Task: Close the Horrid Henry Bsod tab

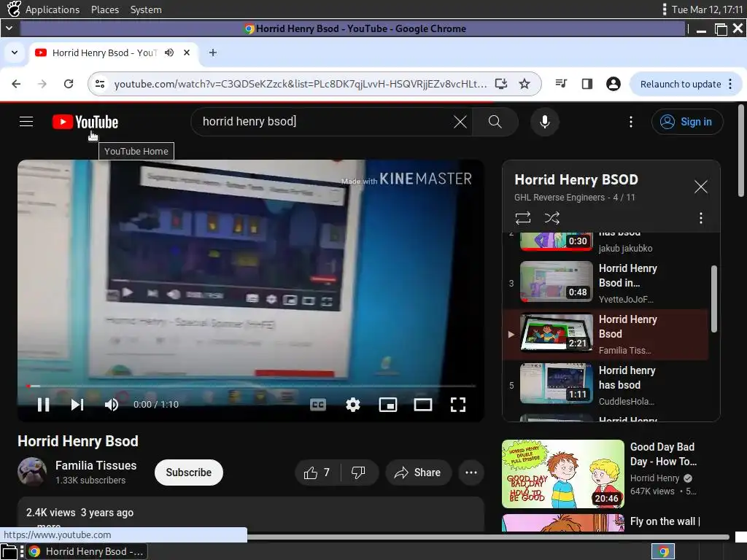Action: pos(187,52)
